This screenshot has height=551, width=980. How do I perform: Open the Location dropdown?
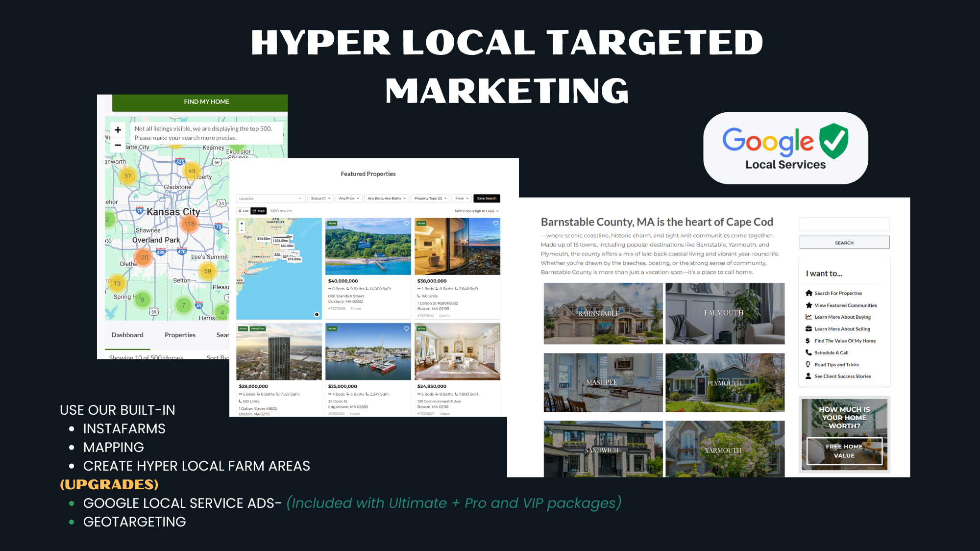click(x=270, y=199)
